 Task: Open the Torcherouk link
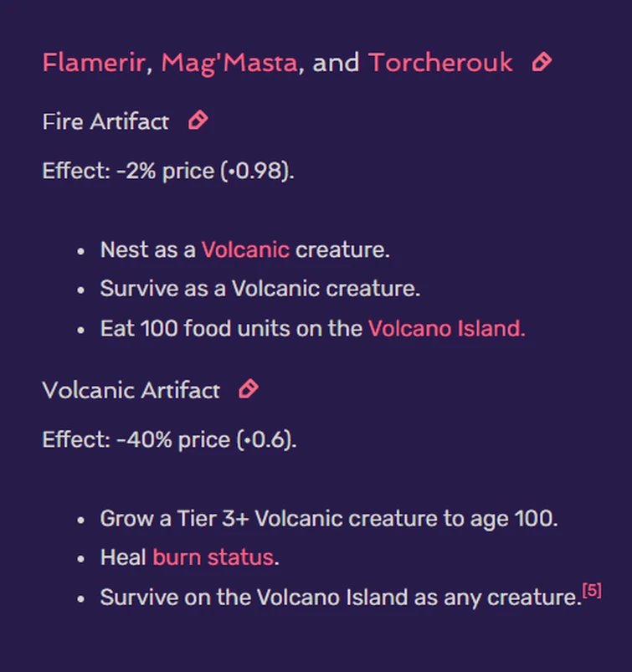(x=441, y=62)
